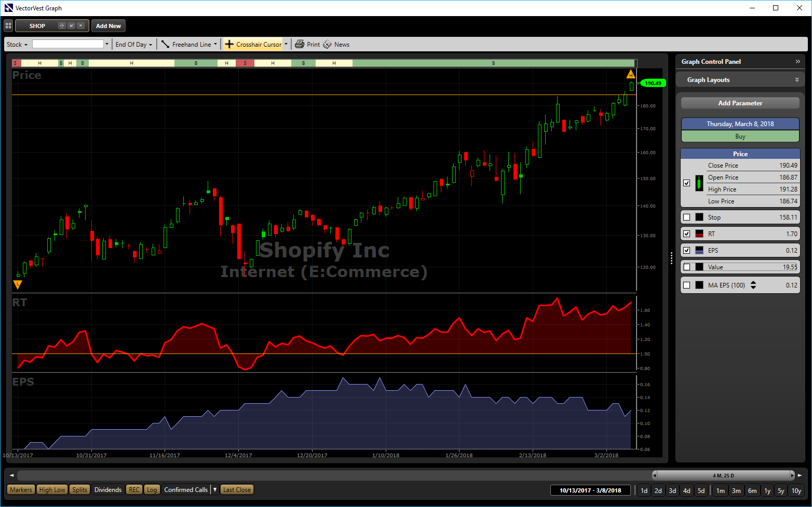Expand the Freehand Line tool dropdown arrow

(215, 45)
